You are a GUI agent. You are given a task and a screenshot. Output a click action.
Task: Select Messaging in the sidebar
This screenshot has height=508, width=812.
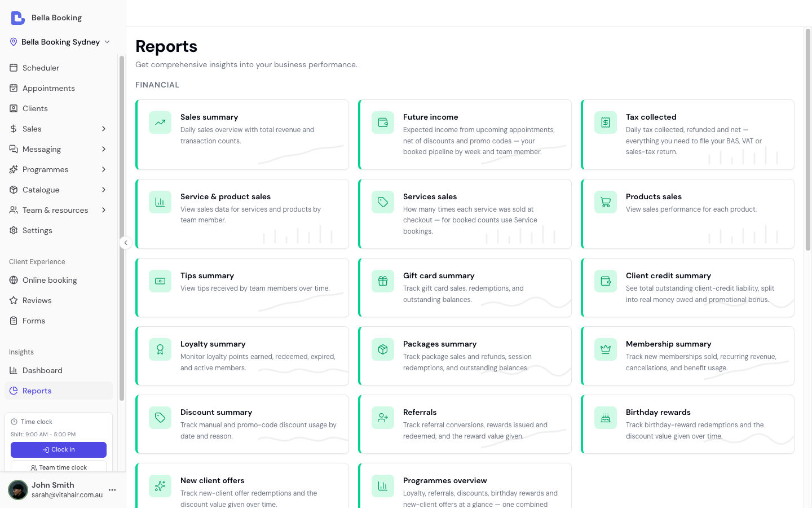click(59, 149)
